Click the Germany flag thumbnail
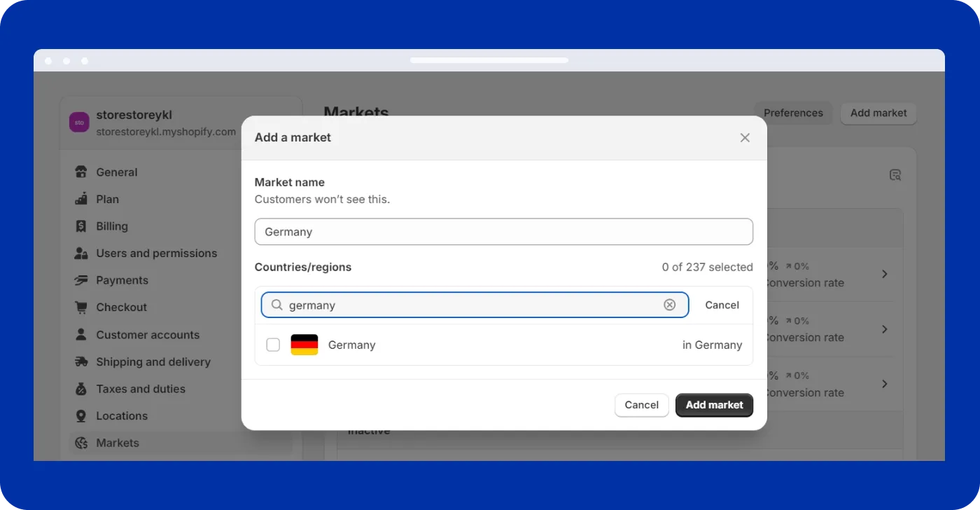Viewport: 980px width, 510px height. tap(304, 345)
